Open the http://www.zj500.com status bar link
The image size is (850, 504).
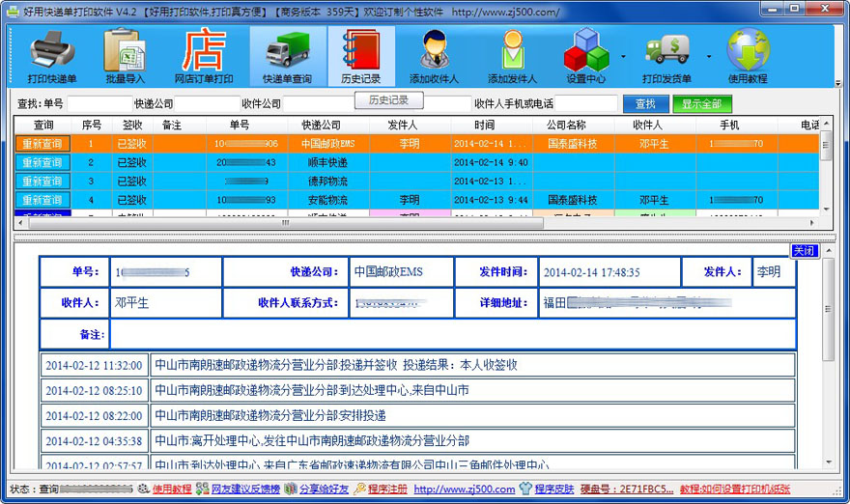465,489
